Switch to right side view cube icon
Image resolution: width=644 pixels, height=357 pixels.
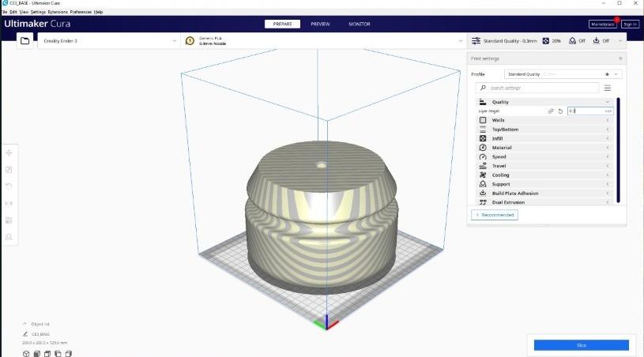click(69, 354)
